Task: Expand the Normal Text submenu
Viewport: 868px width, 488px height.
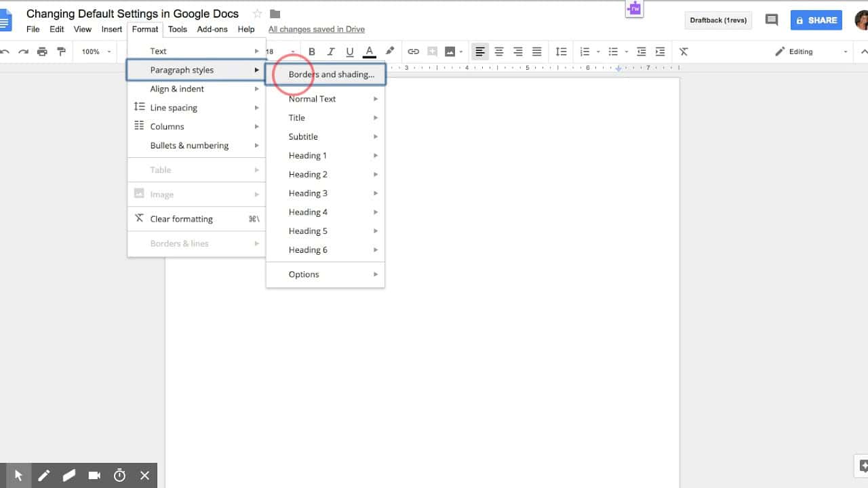Action: coord(325,99)
